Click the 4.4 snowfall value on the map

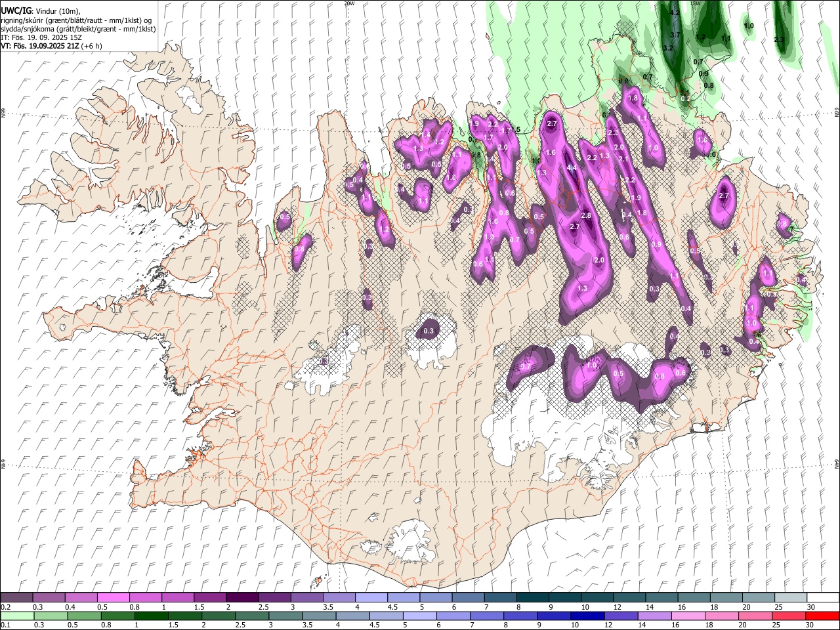click(x=572, y=168)
